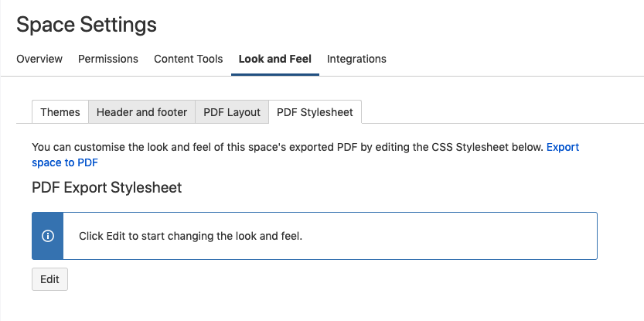Switch to the Themes sub-tab
644x321 pixels.
click(x=60, y=112)
